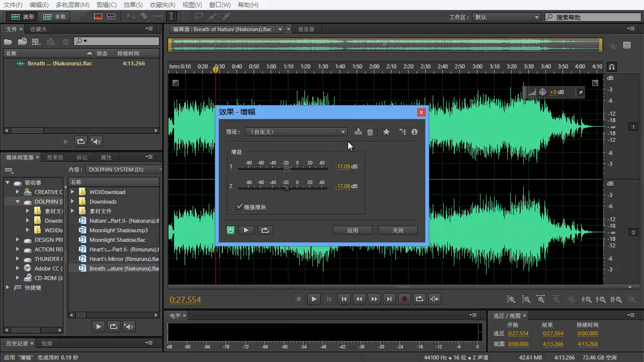Open the Files panel options menu
Screen dimensions: 644x362
(x=149, y=29)
